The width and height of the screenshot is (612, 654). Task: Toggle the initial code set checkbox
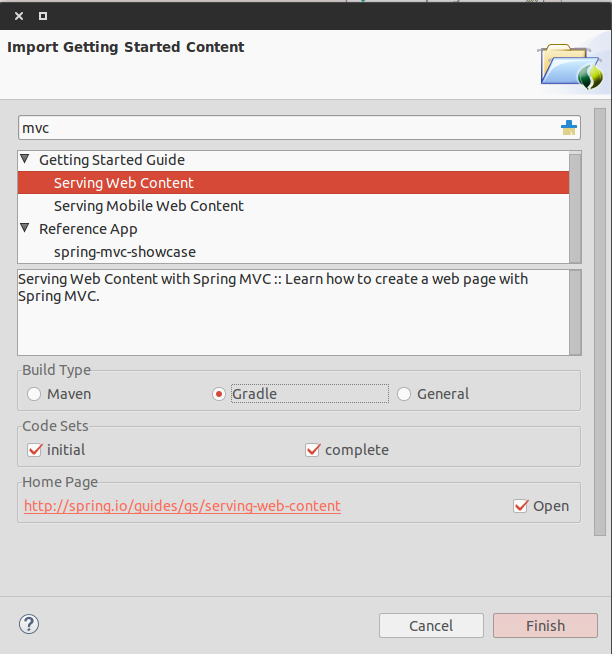point(34,450)
